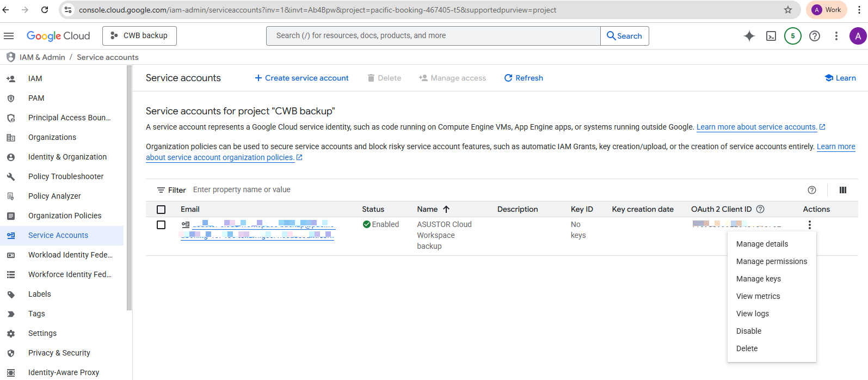Activate Cloud Shell terminal icon
Viewport: 868px width, 380px height.
pos(771,36)
